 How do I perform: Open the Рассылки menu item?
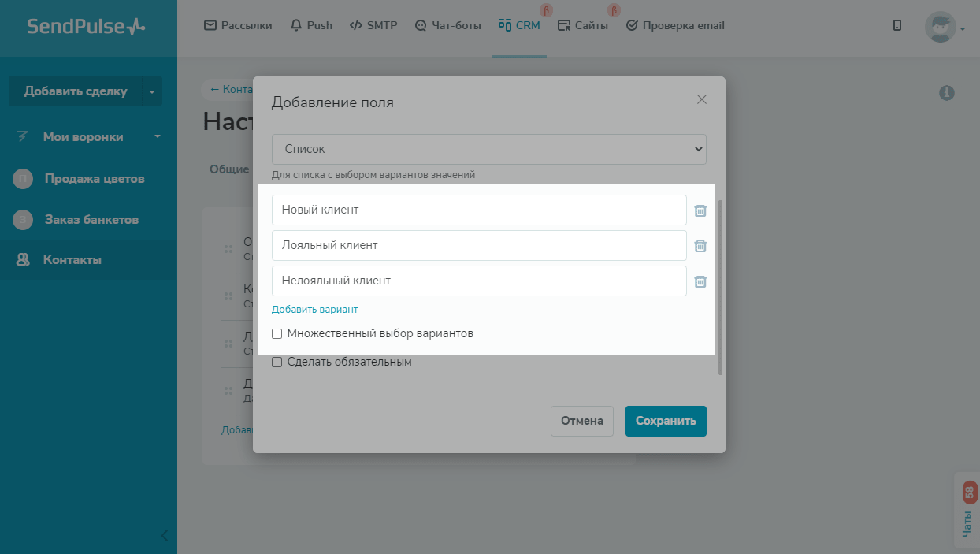click(238, 25)
